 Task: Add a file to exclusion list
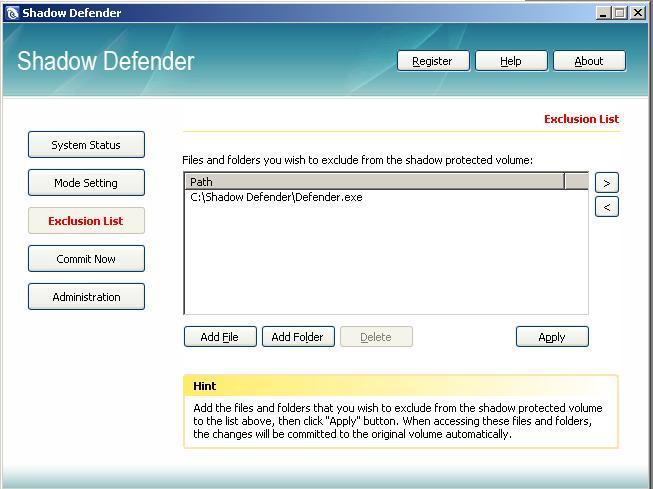pos(220,337)
